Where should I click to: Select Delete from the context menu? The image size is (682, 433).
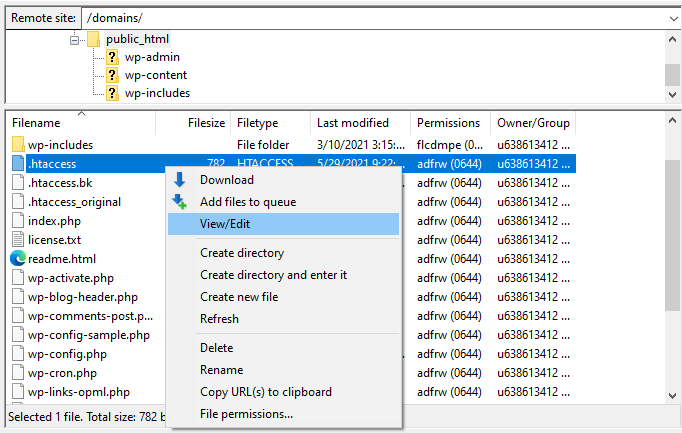click(216, 348)
